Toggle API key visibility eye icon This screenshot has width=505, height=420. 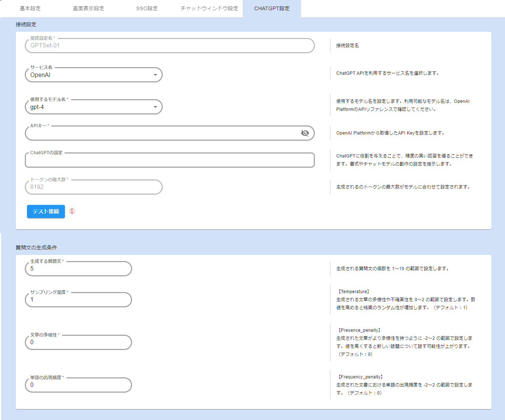coord(305,133)
